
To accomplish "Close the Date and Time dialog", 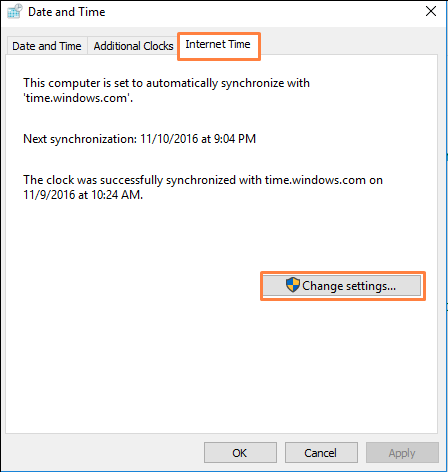I will [x=431, y=11].
